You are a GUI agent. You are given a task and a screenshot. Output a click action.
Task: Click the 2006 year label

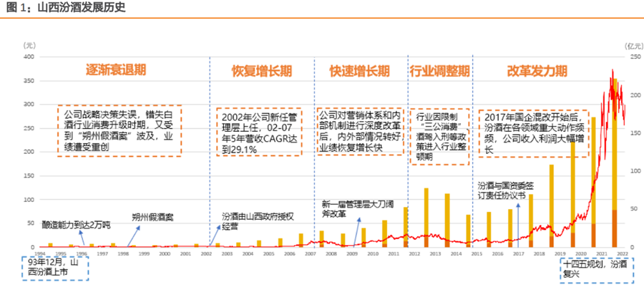290,254
